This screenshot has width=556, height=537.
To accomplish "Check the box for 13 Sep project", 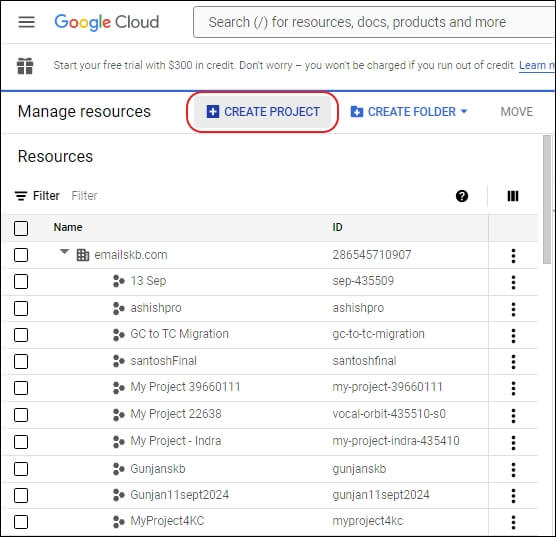I will [x=21, y=282].
